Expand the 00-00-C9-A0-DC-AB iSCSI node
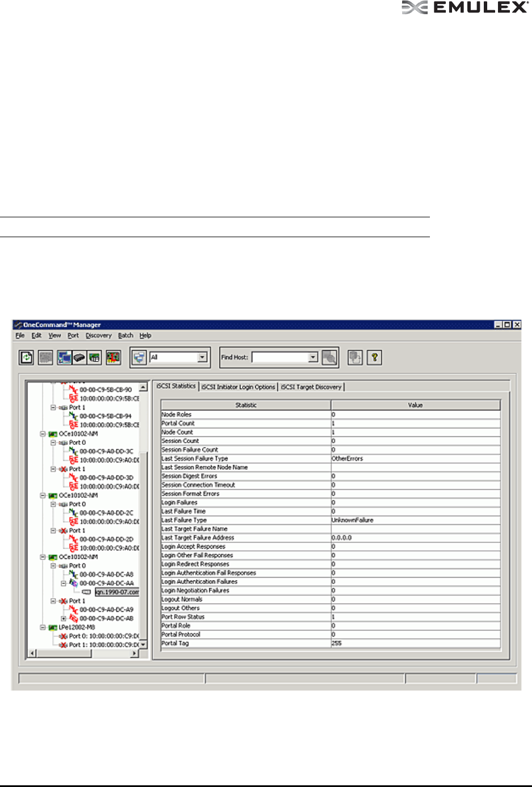Viewport: 532px width, 787px height. [x=64, y=618]
